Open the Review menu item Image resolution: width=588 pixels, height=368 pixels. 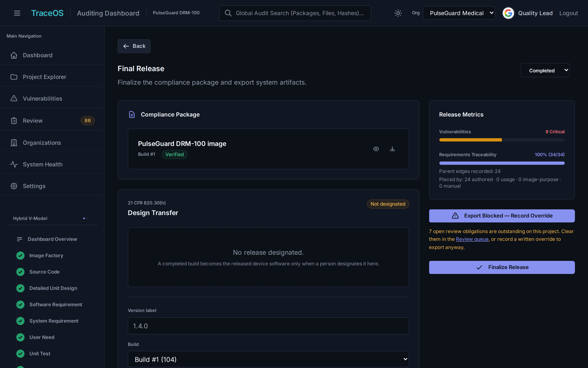(52, 120)
